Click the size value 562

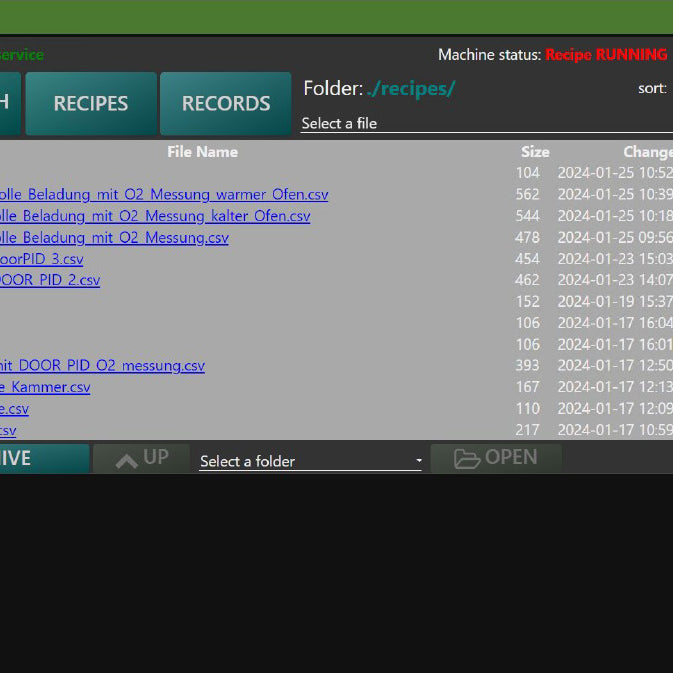[527, 194]
